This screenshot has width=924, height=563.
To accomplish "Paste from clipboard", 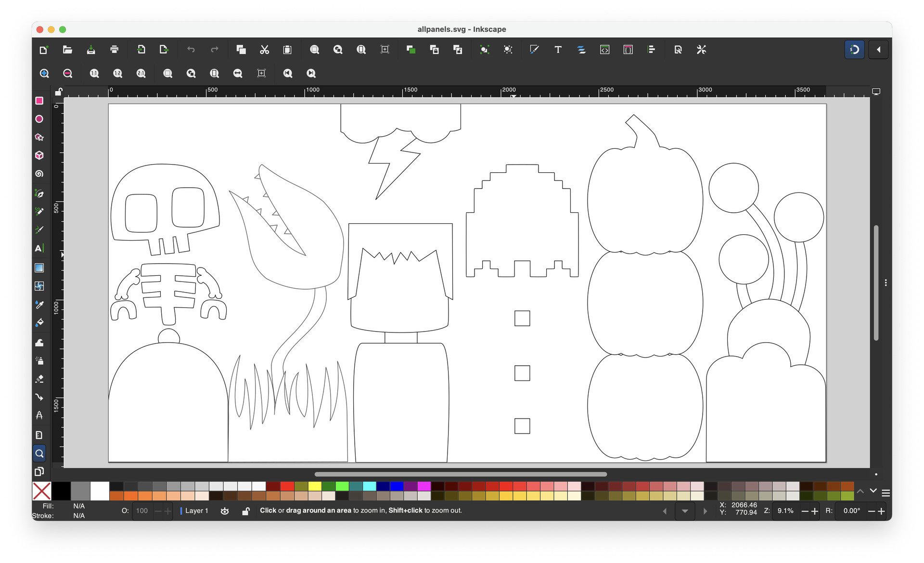I will tap(287, 50).
